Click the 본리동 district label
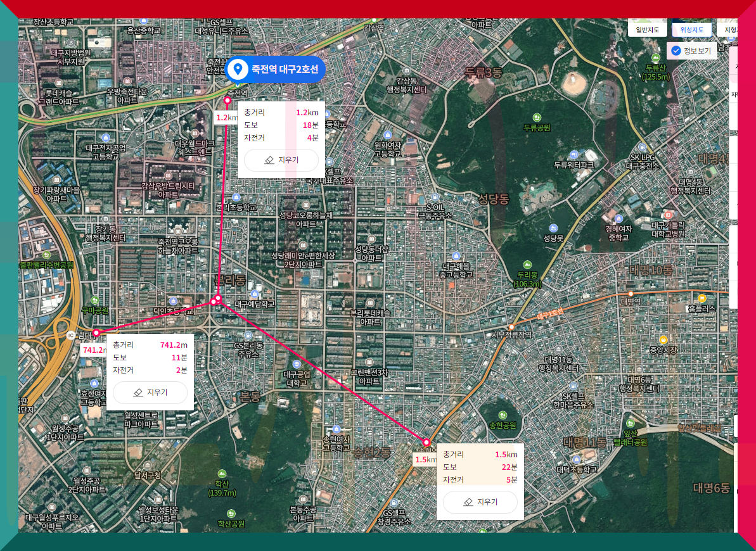The width and height of the screenshot is (756, 551). tap(230, 281)
